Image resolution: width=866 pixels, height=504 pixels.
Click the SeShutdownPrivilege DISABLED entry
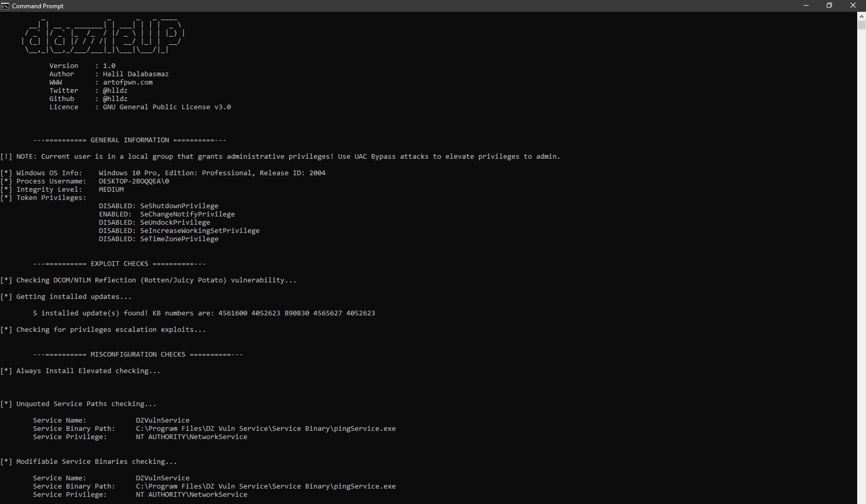click(x=179, y=206)
